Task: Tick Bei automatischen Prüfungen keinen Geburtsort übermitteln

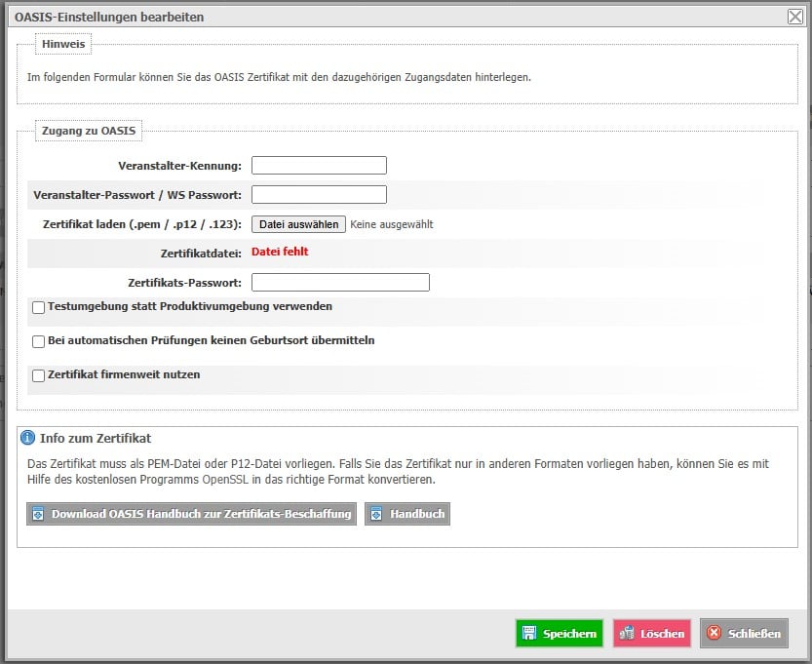Action: pyautogui.click(x=38, y=341)
